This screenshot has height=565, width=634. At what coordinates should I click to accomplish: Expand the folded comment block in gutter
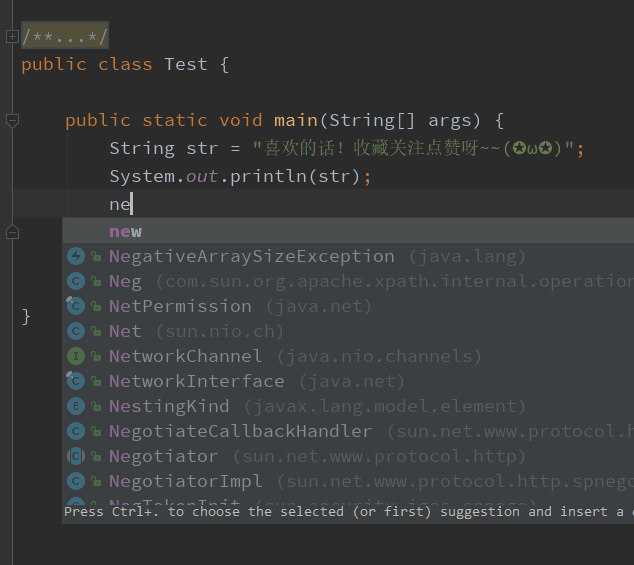coord(12,37)
